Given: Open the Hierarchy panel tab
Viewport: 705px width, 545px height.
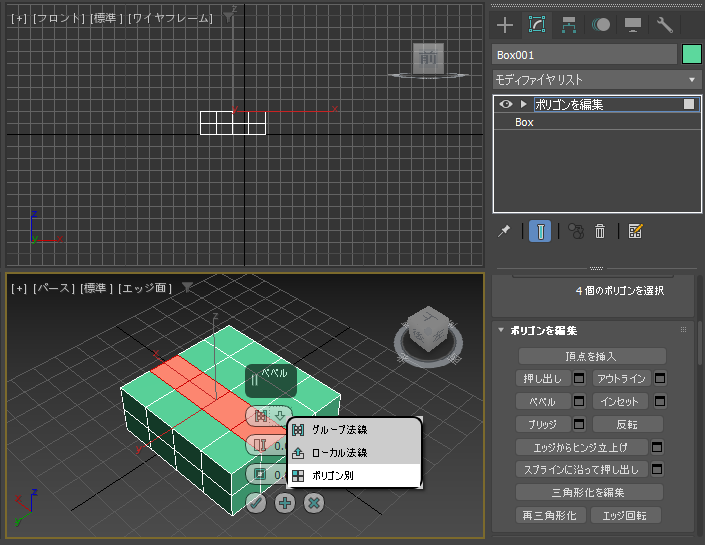Looking at the screenshot, I should [x=569, y=25].
